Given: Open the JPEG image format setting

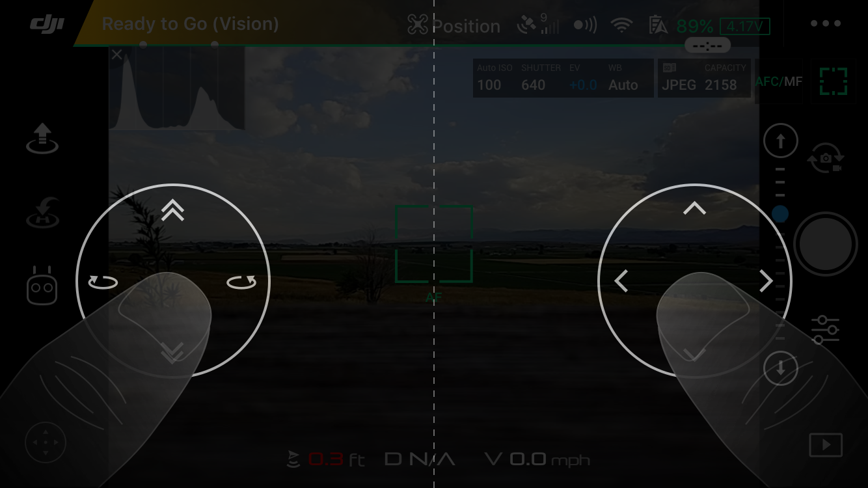Looking at the screenshot, I should [679, 78].
